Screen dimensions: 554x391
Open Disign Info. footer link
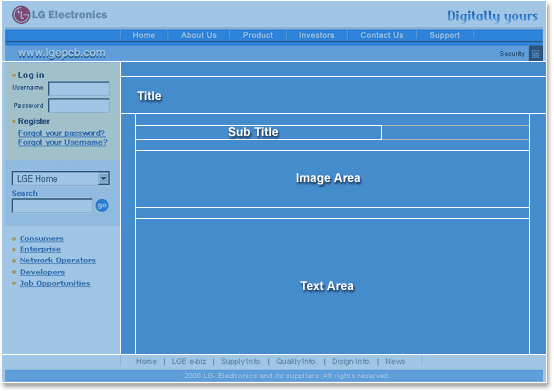[x=351, y=361]
